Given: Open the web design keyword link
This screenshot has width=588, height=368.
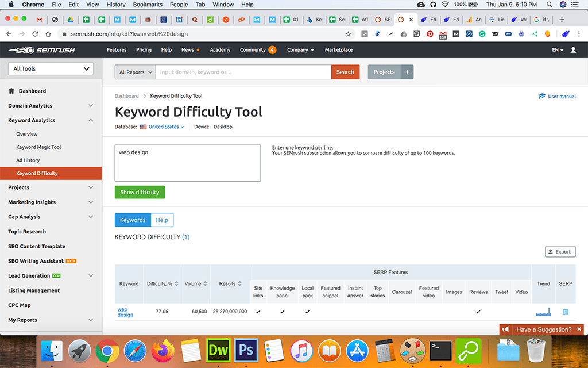Looking at the screenshot, I should [125, 312].
